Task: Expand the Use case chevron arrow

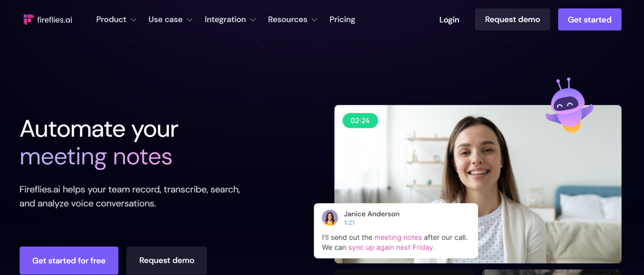Action: (x=190, y=20)
